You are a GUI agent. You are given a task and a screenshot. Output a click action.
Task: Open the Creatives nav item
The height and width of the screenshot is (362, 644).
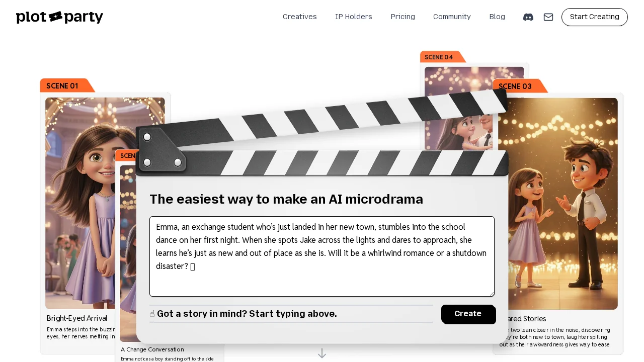[300, 17]
